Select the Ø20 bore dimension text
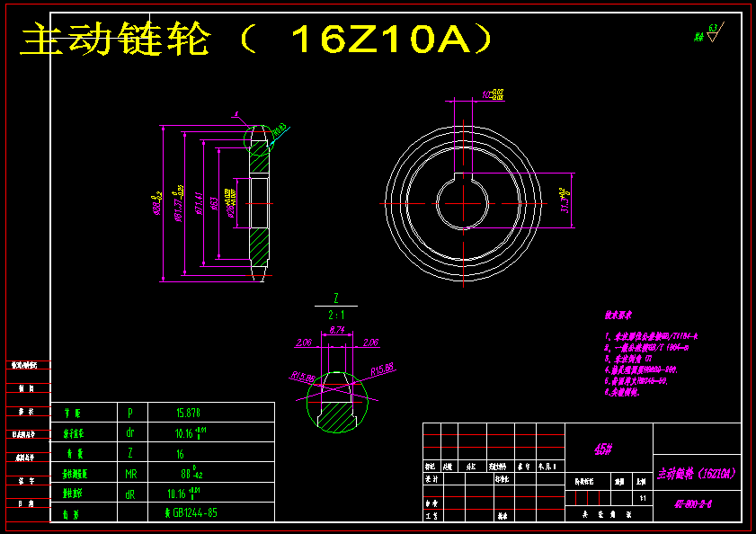756x534 pixels. coord(231,203)
